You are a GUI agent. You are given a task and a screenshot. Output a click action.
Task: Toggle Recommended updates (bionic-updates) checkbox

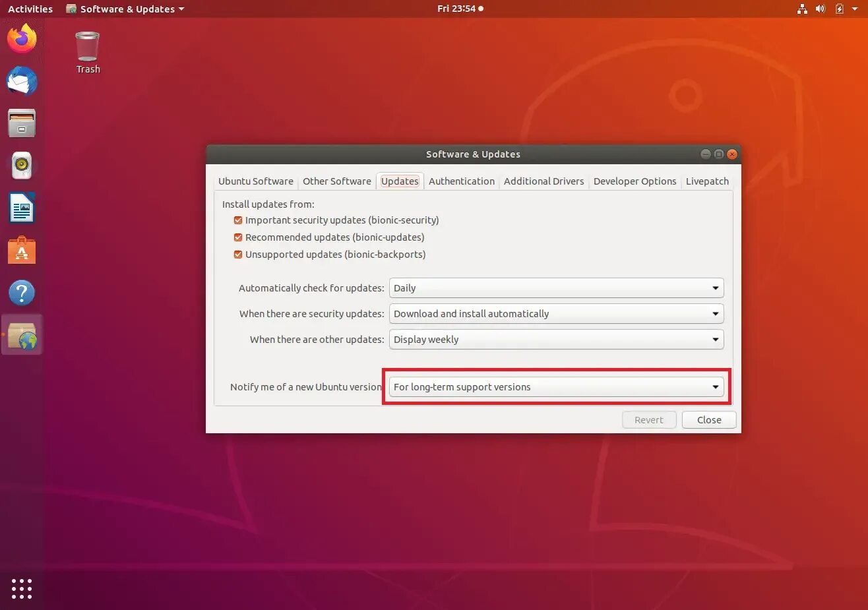tap(238, 237)
